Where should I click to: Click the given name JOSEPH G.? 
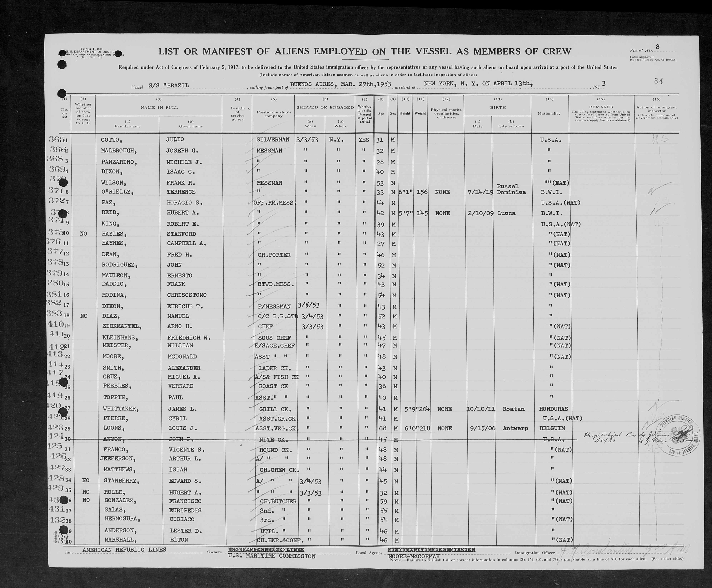[x=182, y=150]
